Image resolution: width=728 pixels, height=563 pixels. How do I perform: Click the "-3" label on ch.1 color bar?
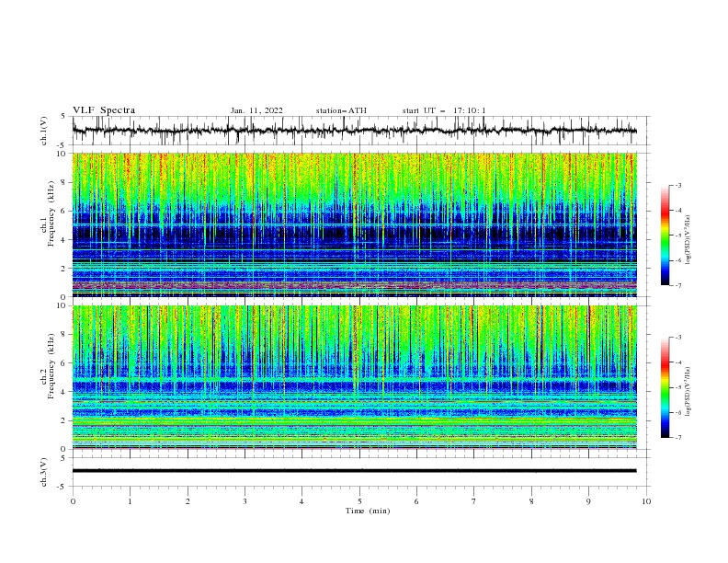[677, 185]
